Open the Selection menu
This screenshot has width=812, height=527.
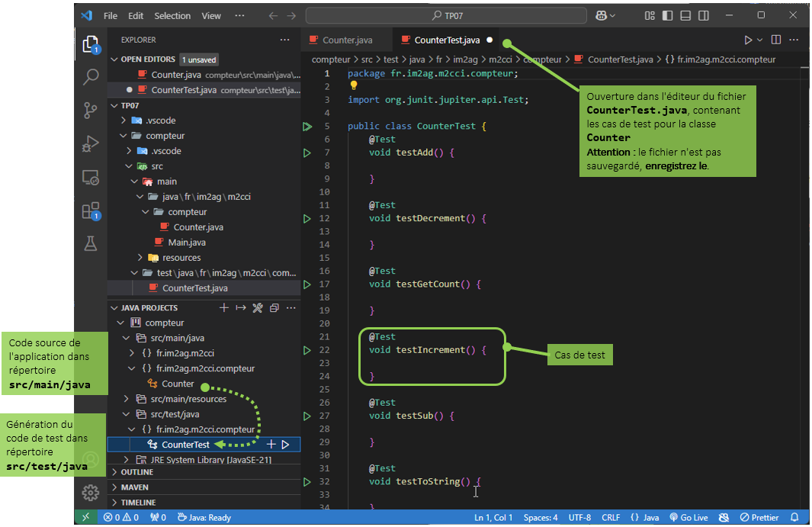tap(172, 15)
